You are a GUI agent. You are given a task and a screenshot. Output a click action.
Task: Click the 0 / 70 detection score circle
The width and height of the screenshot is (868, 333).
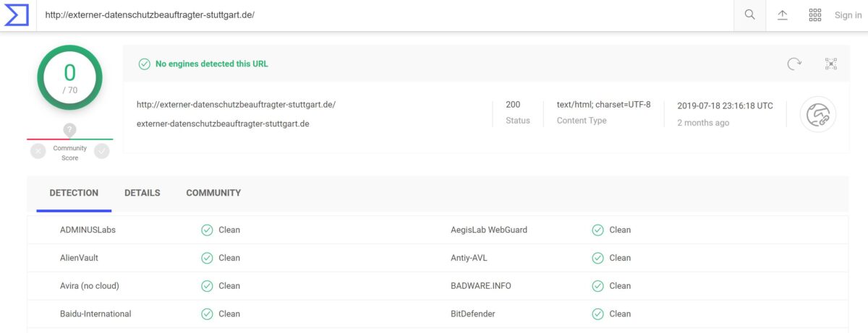click(x=69, y=78)
